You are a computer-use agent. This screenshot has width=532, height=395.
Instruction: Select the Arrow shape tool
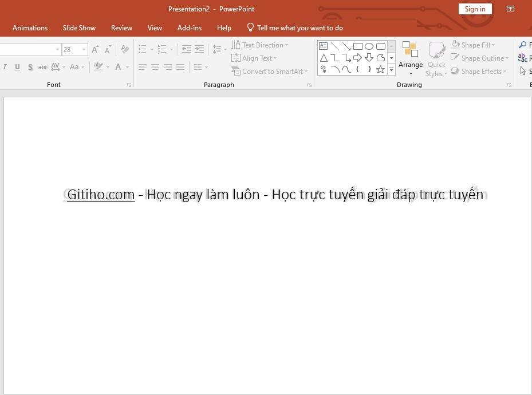345,46
